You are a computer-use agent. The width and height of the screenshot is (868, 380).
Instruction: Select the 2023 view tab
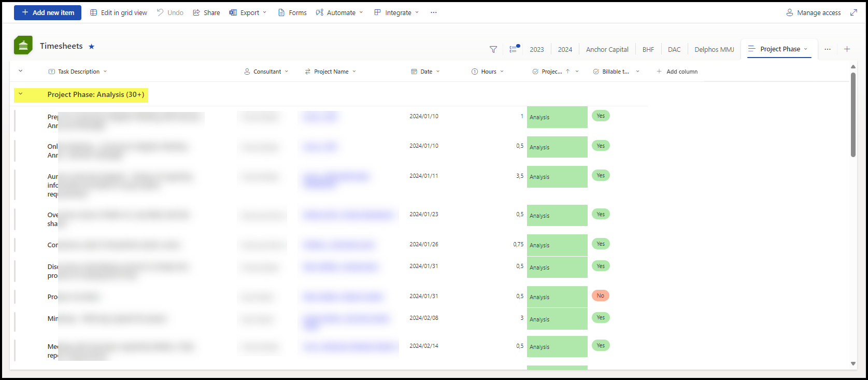click(x=536, y=50)
